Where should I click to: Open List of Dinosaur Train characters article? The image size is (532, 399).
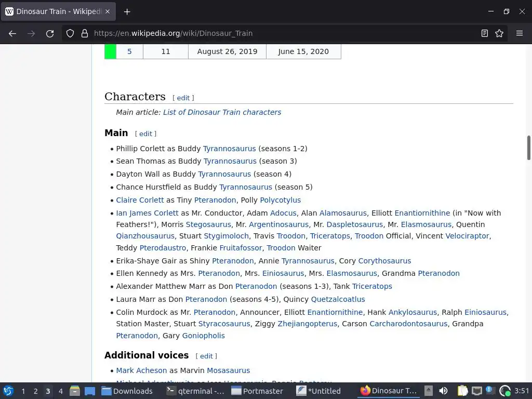tap(222, 112)
